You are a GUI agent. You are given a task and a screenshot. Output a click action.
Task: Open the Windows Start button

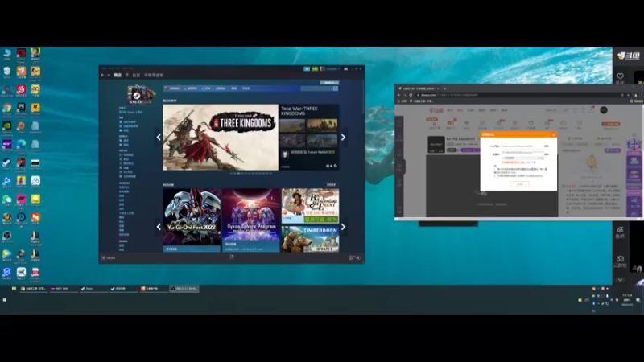(5, 300)
